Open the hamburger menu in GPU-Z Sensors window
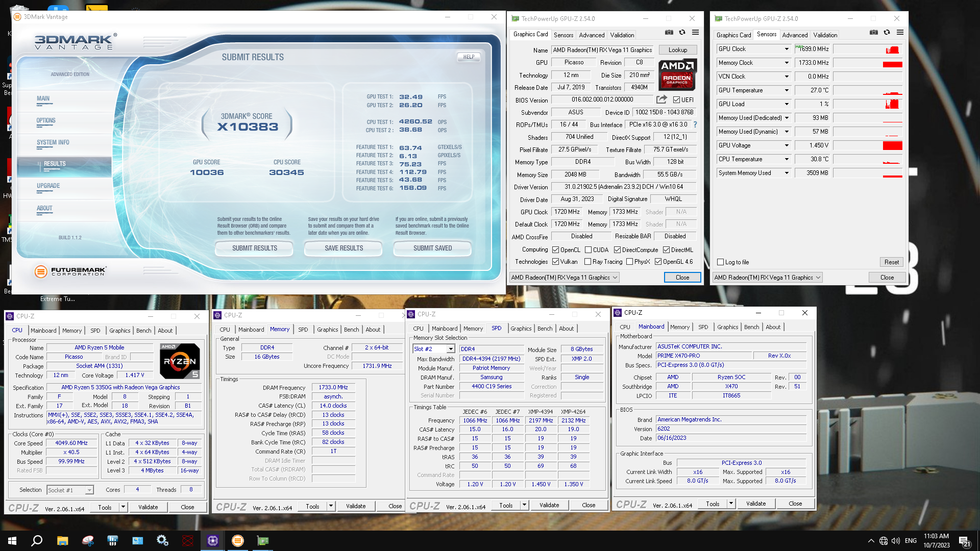This screenshot has height=551, width=980. pyautogui.click(x=900, y=33)
